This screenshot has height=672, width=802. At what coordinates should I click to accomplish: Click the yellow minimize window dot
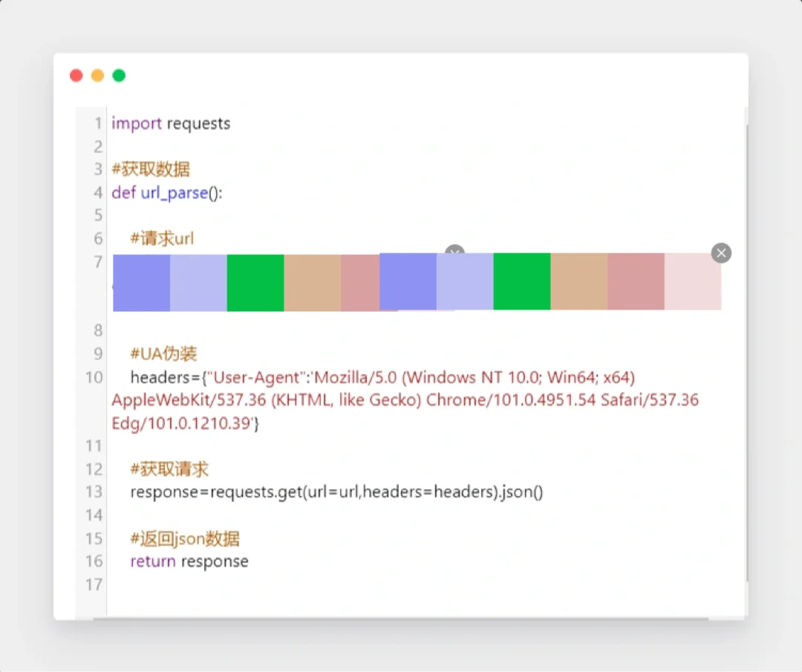[98, 76]
